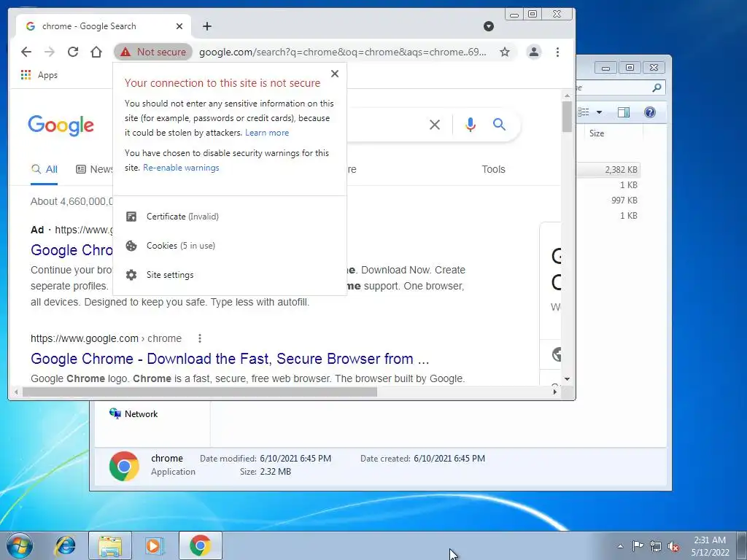Open the search Tools option
Screen dimensions: 747x560
tap(493, 169)
